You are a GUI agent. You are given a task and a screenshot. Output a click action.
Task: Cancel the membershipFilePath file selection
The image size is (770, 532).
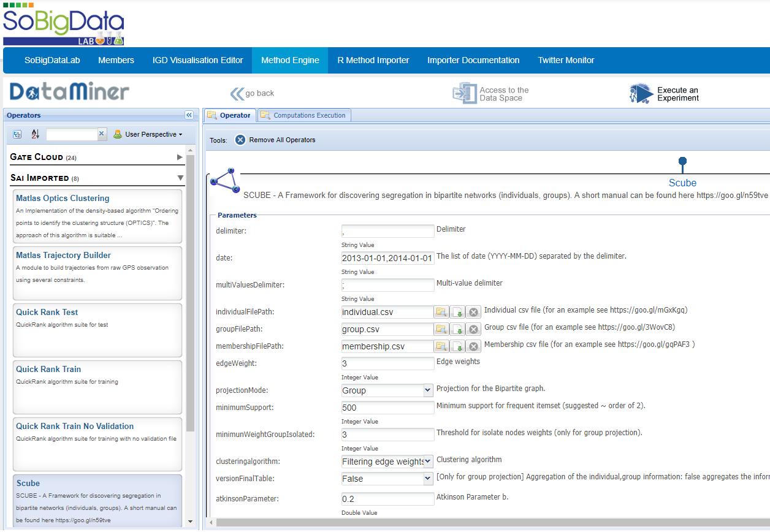point(473,346)
